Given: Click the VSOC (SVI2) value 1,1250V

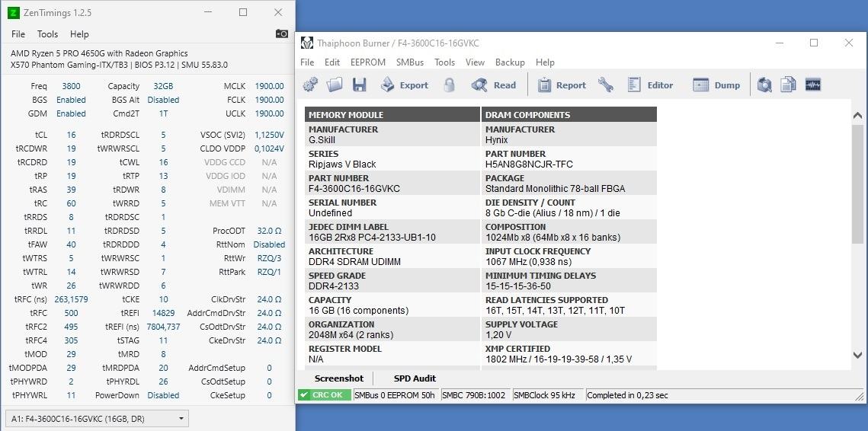Looking at the screenshot, I should (x=270, y=135).
